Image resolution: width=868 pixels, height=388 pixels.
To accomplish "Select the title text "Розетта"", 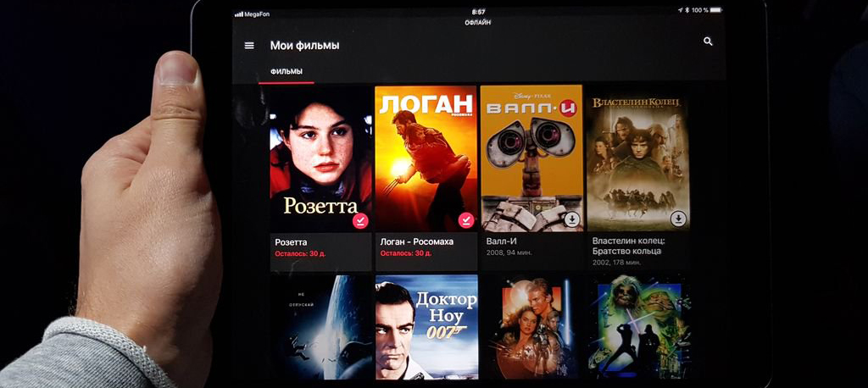I will (291, 242).
